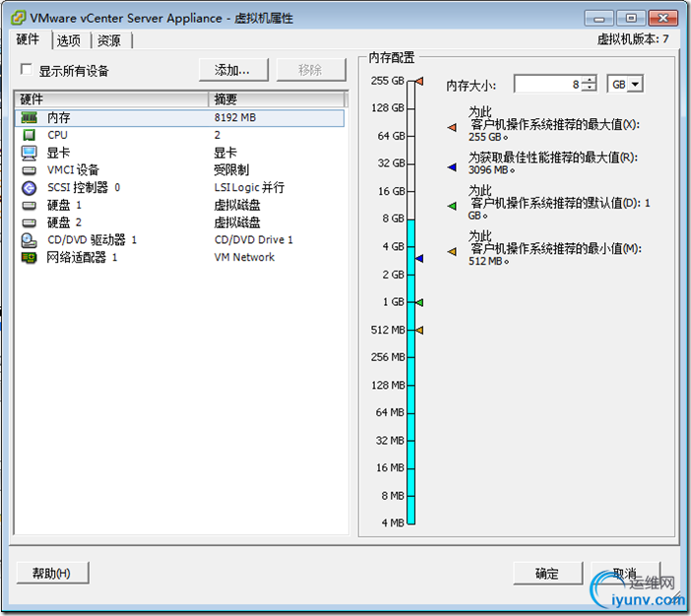The height and width of the screenshot is (616, 691).
Task: Click the 摘要 column header
Action: (276, 99)
